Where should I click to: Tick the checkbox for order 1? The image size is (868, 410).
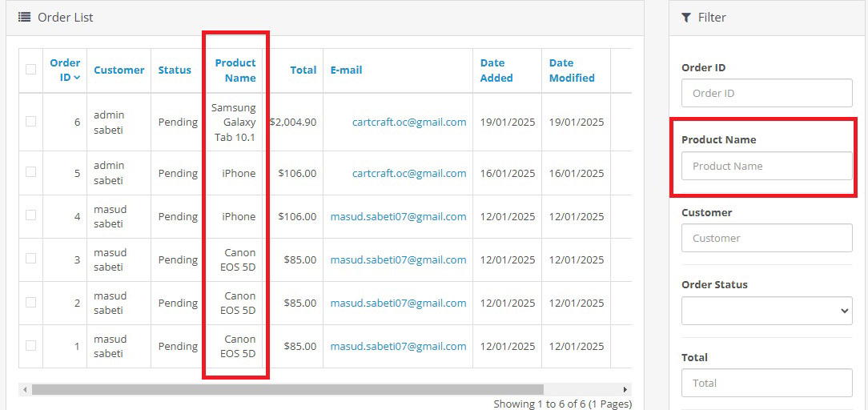tap(31, 346)
